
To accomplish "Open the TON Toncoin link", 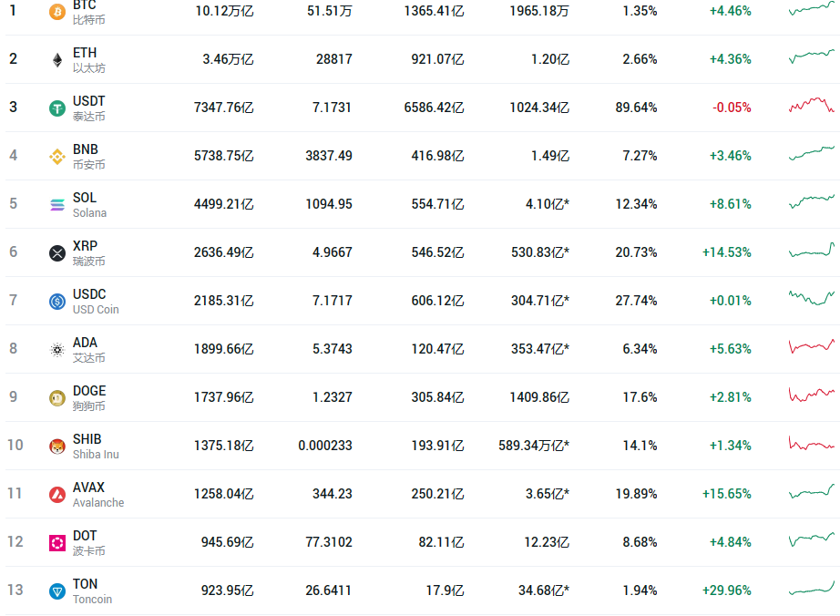I will pyautogui.click(x=92, y=591).
